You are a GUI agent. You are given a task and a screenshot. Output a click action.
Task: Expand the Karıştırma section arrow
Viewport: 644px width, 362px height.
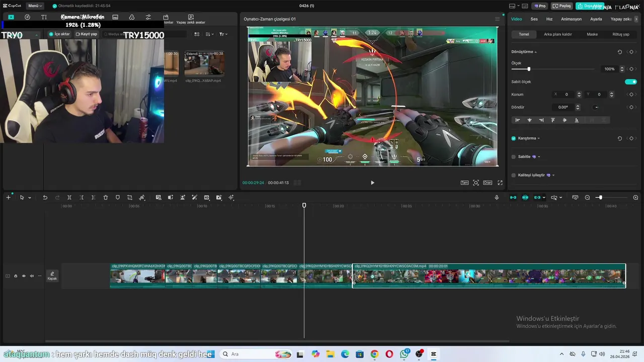pyautogui.click(x=538, y=138)
